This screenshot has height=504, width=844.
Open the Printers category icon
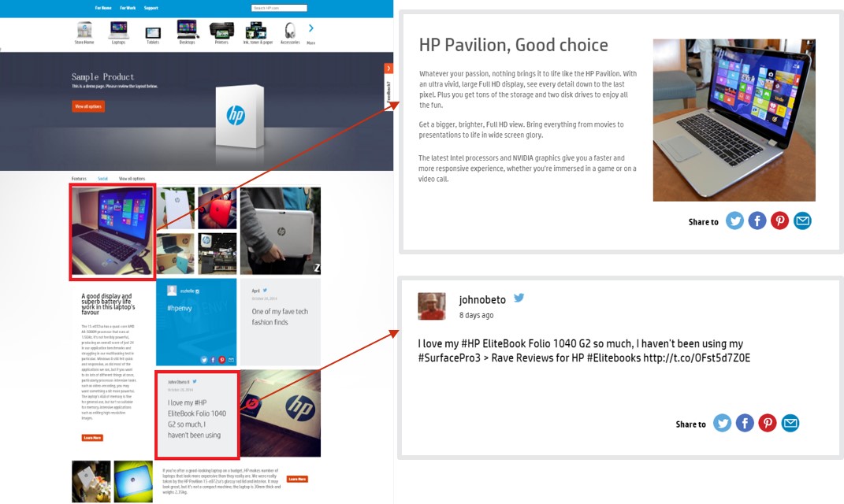click(221, 31)
